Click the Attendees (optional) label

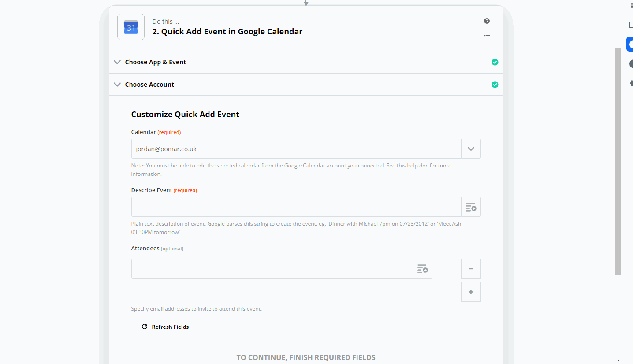click(157, 249)
